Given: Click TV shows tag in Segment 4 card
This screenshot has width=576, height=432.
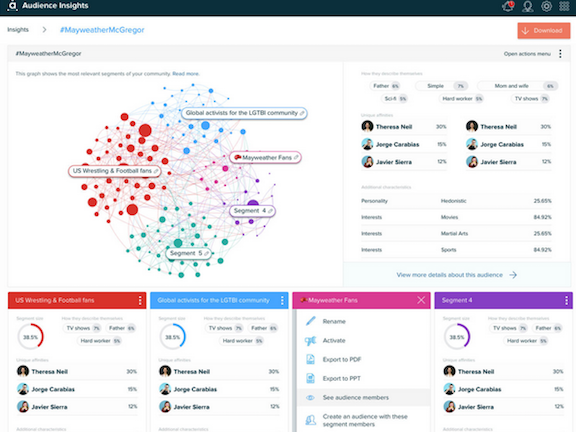Looking at the screenshot, I should point(509,328).
